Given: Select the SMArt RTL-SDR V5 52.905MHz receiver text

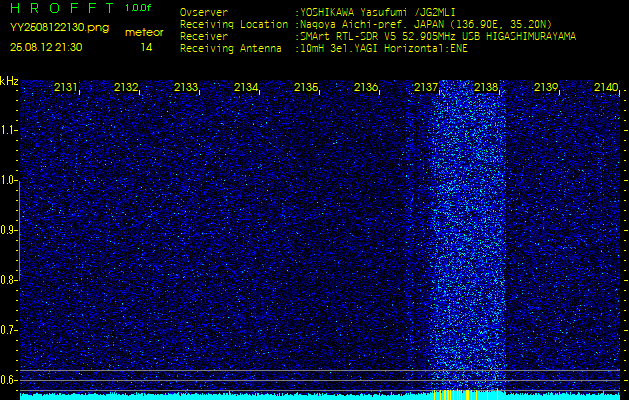Looking at the screenshot, I should [438, 37].
